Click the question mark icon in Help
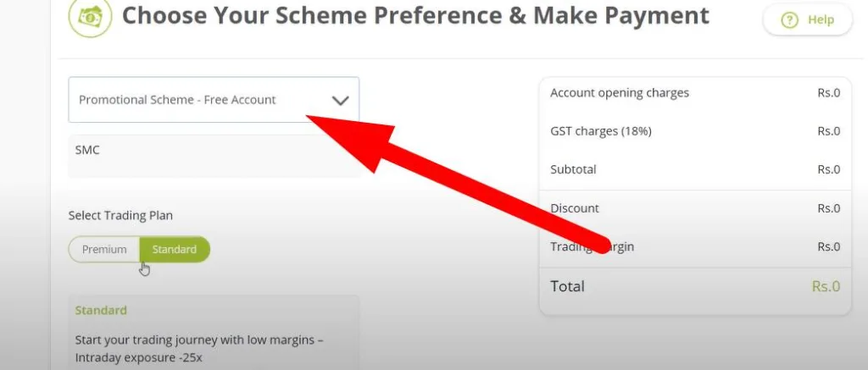 [x=789, y=20]
